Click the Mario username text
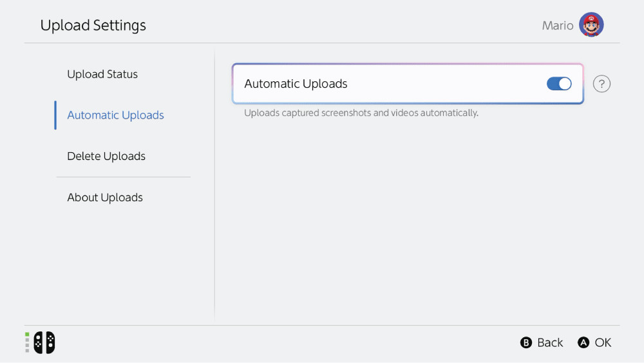 pyautogui.click(x=558, y=26)
